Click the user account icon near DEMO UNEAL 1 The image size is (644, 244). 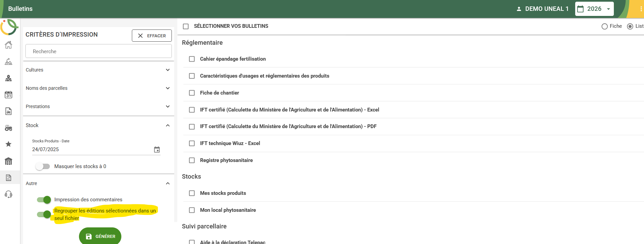tap(519, 9)
